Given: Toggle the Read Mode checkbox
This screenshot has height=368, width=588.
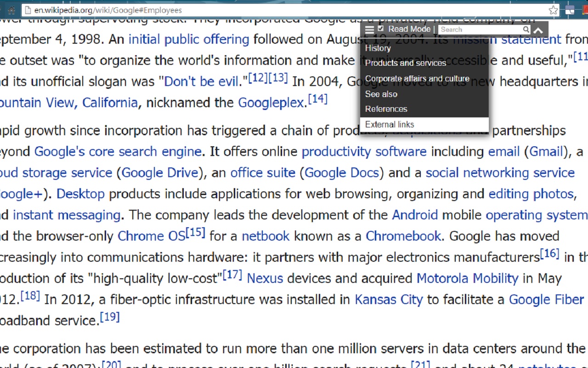Looking at the screenshot, I should click(380, 29).
